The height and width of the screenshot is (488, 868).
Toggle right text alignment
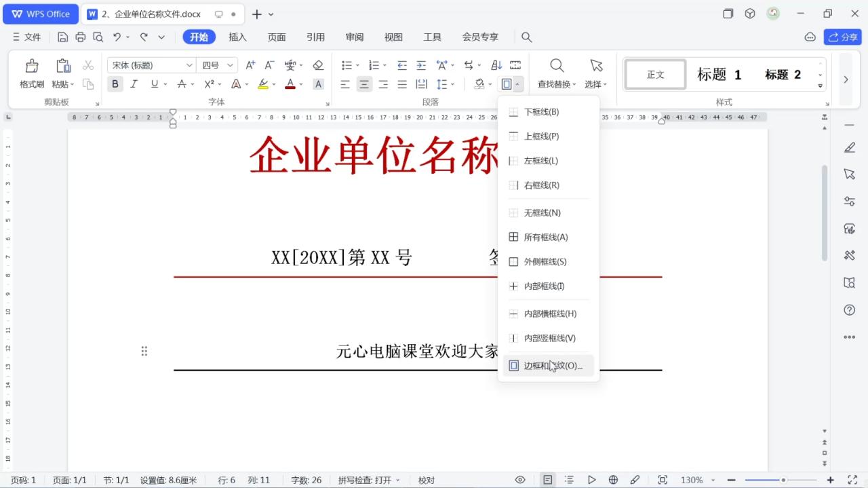[x=383, y=84]
